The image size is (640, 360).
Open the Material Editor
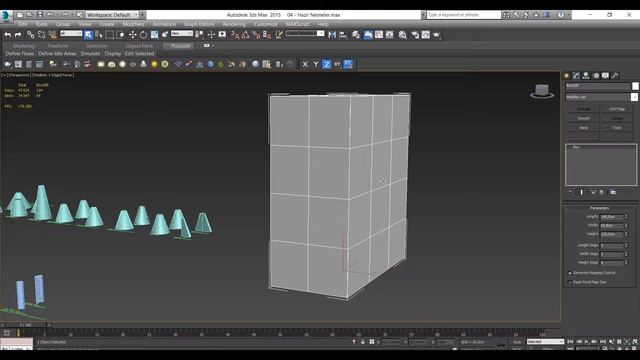(402, 35)
